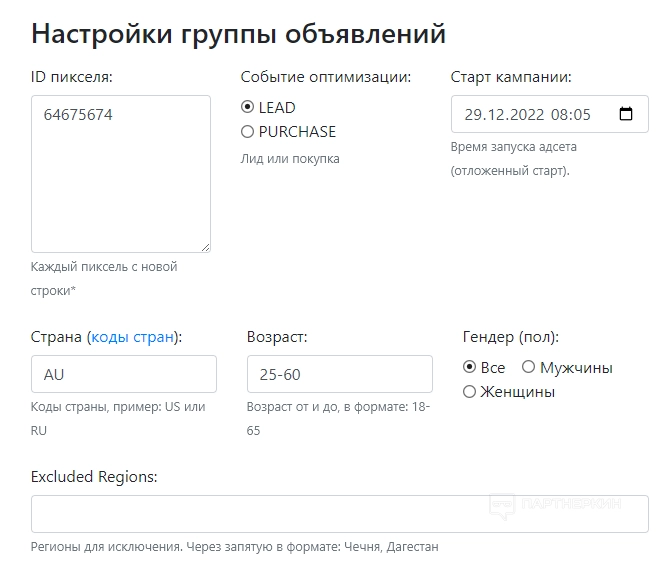Choose the Мужчины gender option

(529, 367)
